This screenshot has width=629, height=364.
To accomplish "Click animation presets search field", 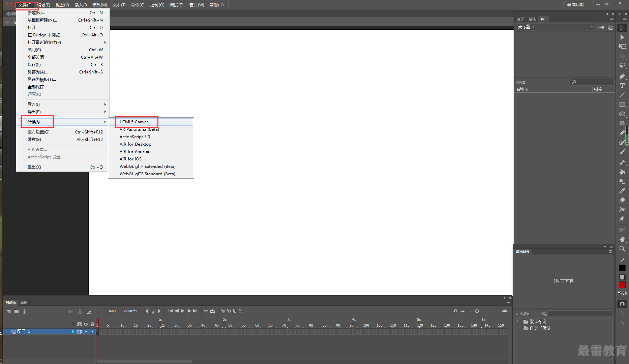I will coord(580,314).
